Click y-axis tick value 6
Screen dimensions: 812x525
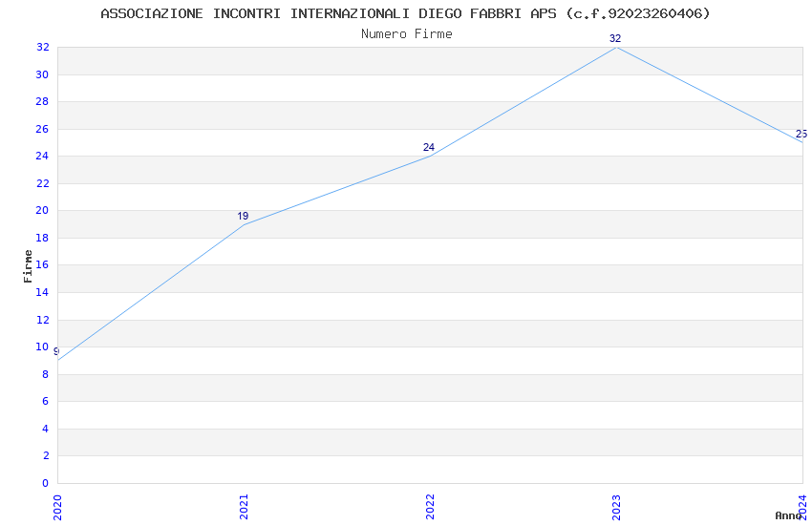[x=46, y=401]
